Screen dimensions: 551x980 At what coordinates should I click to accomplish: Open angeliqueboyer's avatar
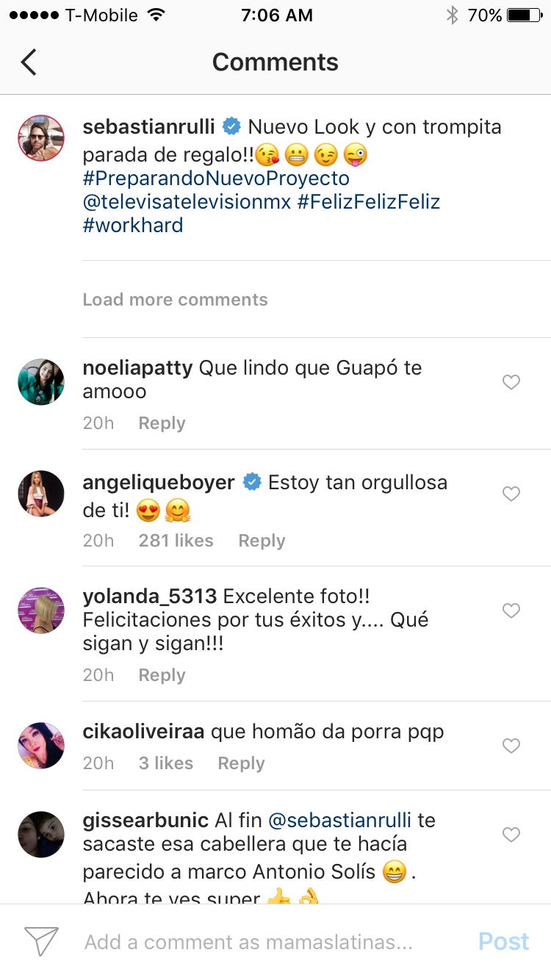click(41, 494)
